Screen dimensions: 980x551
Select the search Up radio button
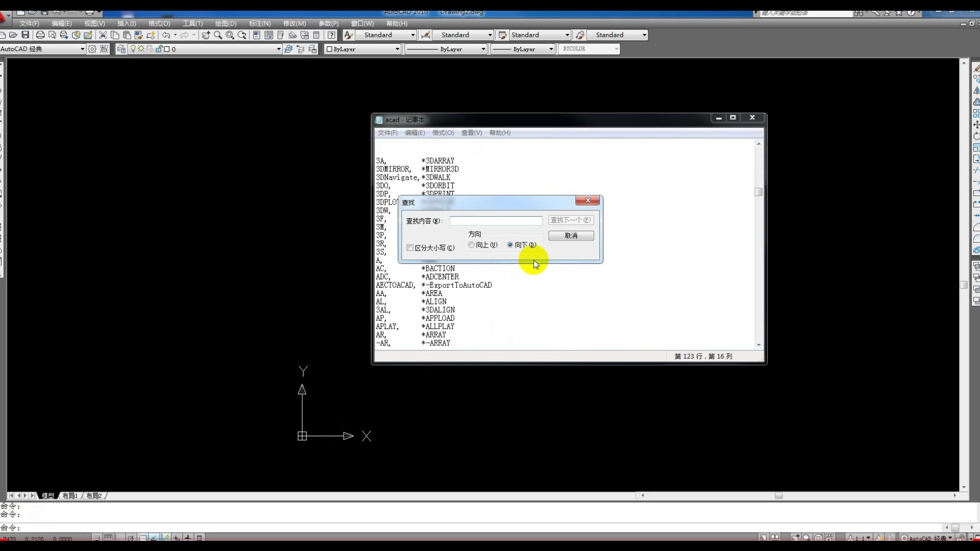click(471, 245)
